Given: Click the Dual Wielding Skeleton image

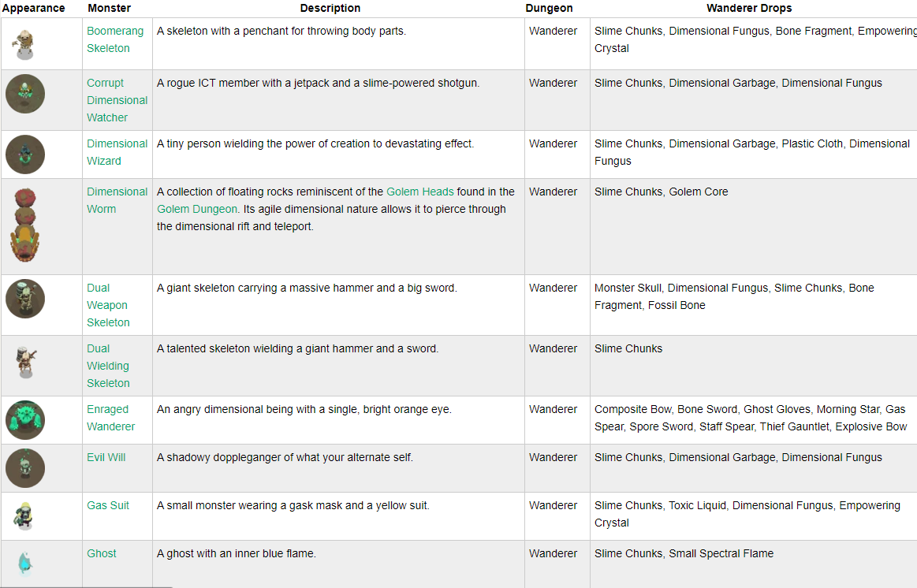Looking at the screenshot, I should 25,363.
